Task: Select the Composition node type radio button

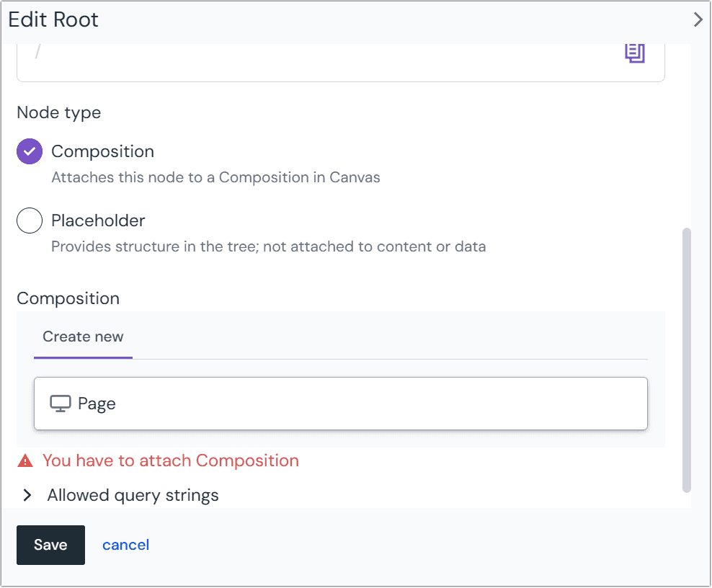Action: tap(29, 151)
